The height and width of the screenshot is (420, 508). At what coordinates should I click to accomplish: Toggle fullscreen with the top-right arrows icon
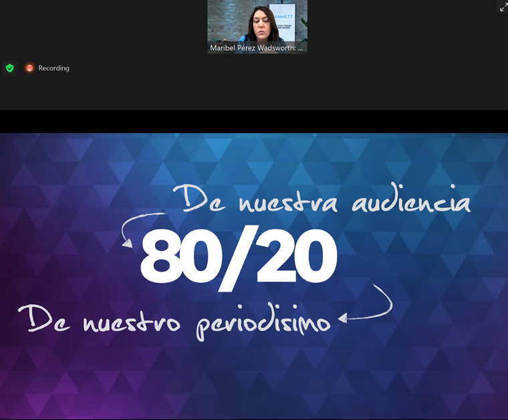(504, 6)
